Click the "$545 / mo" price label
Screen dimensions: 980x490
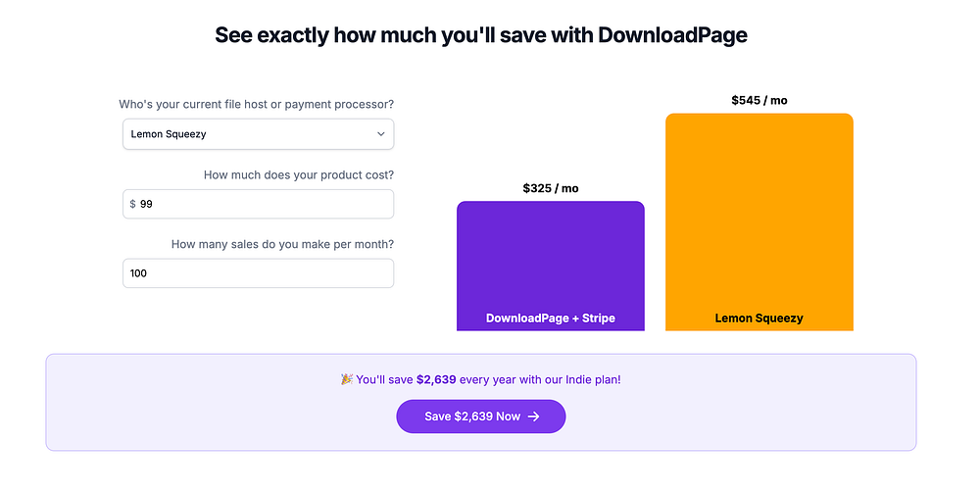[759, 100]
